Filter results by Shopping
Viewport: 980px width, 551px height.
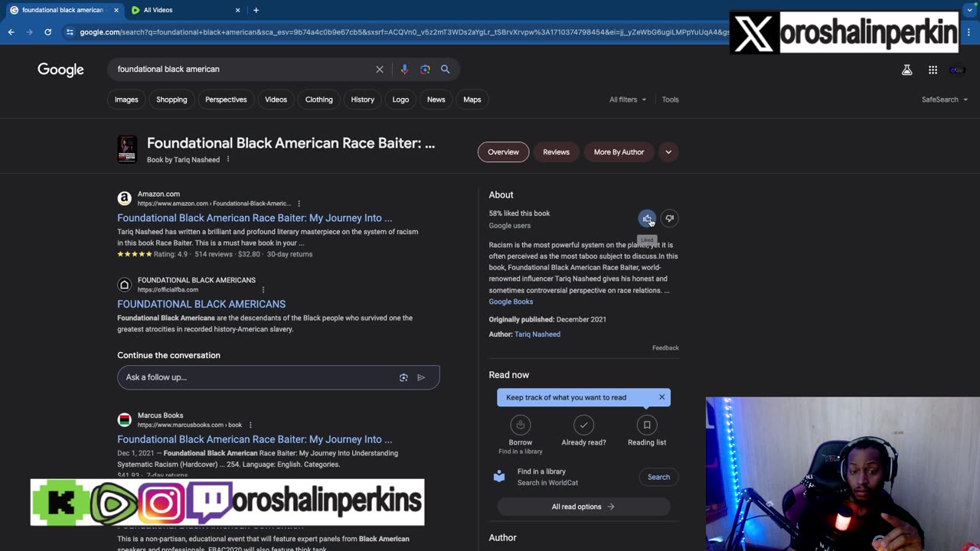[171, 99]
